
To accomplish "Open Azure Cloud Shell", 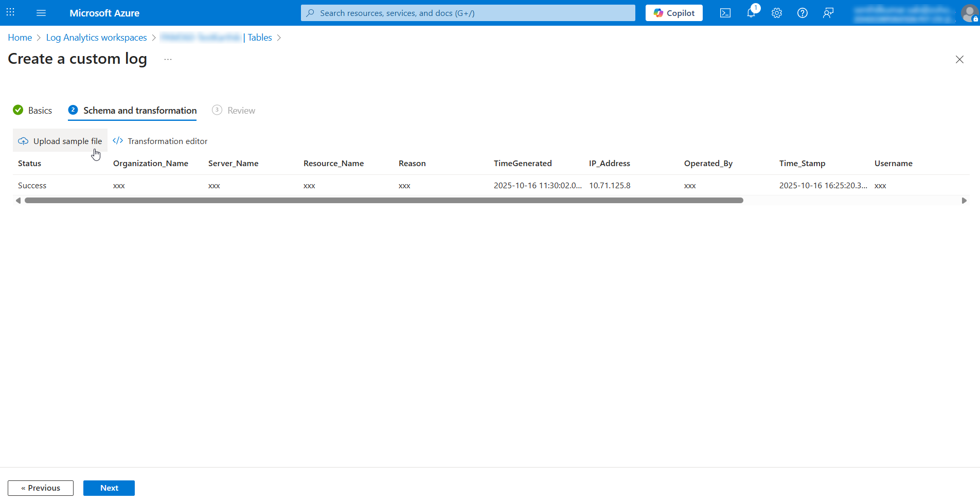I will coord(725,13).
